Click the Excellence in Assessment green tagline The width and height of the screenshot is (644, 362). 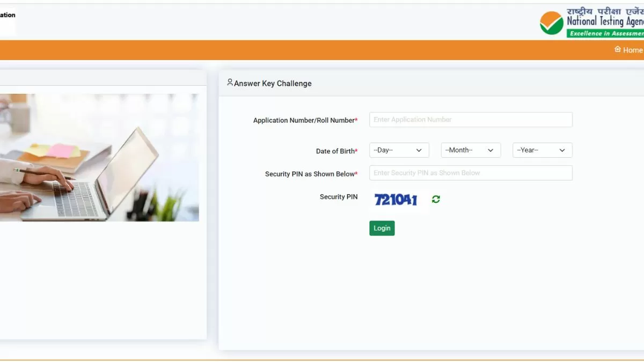coord(605,33)
